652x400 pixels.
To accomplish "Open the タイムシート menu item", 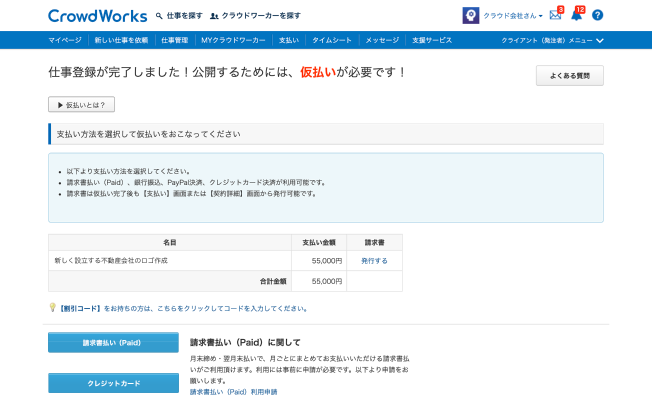I will [x=330, y=40].
